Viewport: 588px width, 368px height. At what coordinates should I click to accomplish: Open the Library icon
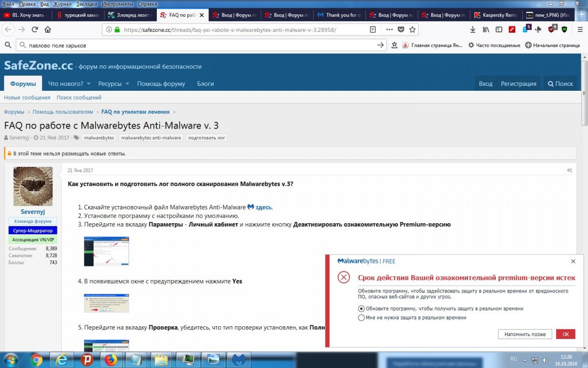tap(486, 29)
